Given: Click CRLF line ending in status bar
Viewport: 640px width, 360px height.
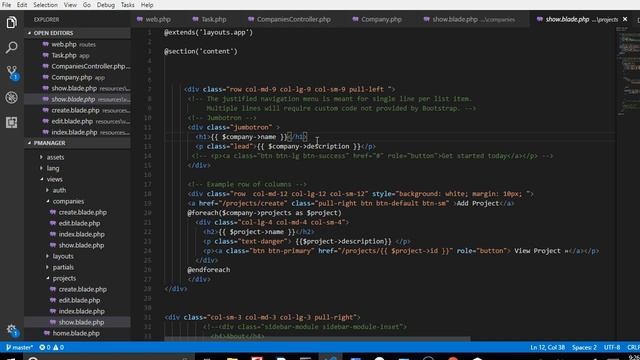Looking at the screenshot, I should coord(633,347).
